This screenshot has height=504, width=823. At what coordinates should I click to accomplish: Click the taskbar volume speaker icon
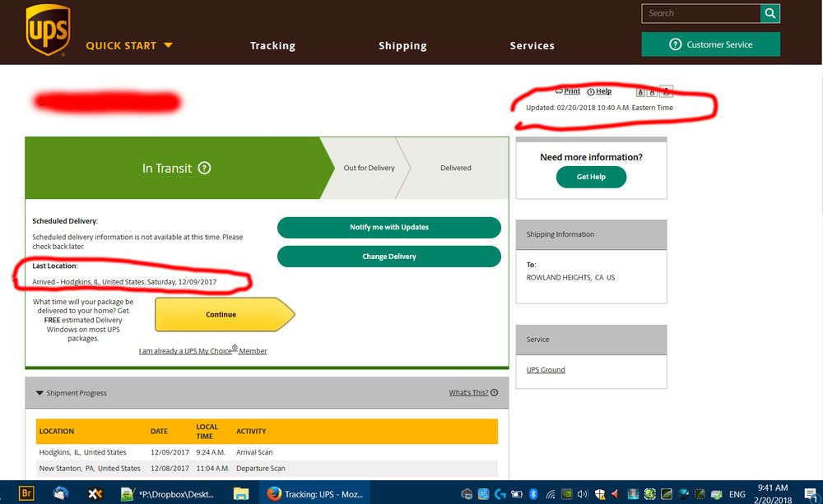[x=583, y=494]
